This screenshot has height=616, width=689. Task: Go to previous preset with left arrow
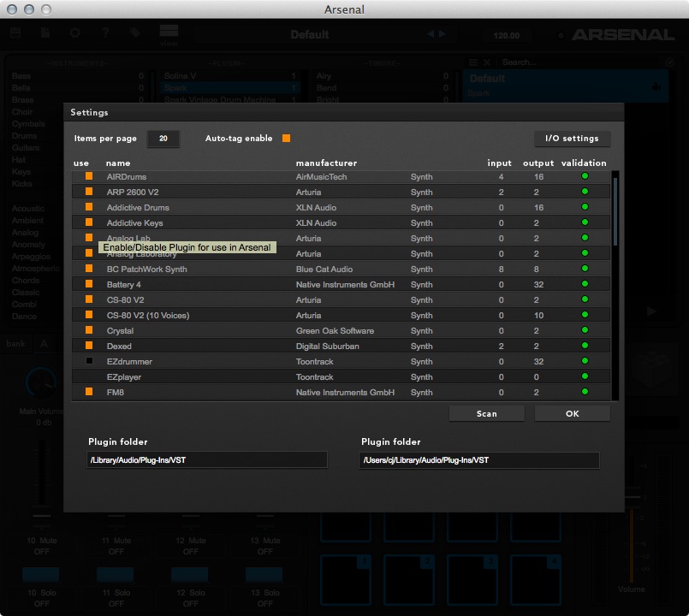click(x=431, y=34)
